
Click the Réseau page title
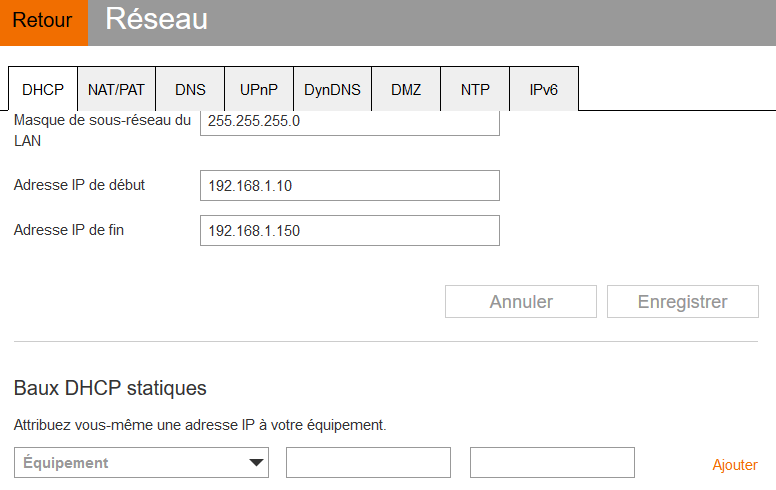click(x=156, y=19)
